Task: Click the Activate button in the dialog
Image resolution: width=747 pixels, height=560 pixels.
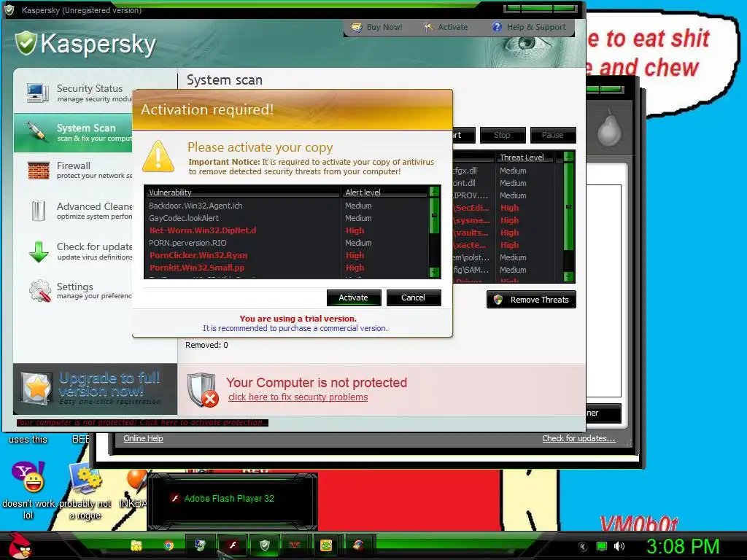Action: (354, 297)
